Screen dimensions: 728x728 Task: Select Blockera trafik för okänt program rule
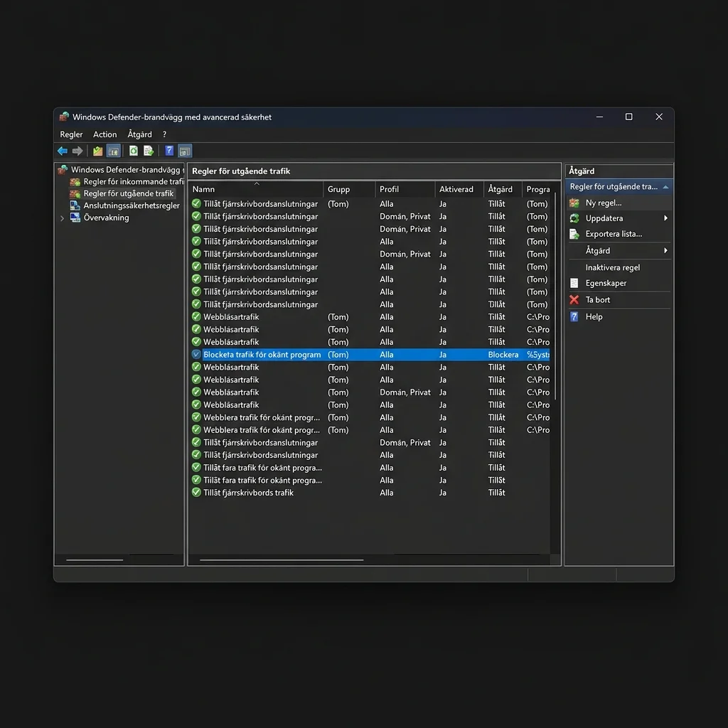pyautogui.click(x=370, y=355)
